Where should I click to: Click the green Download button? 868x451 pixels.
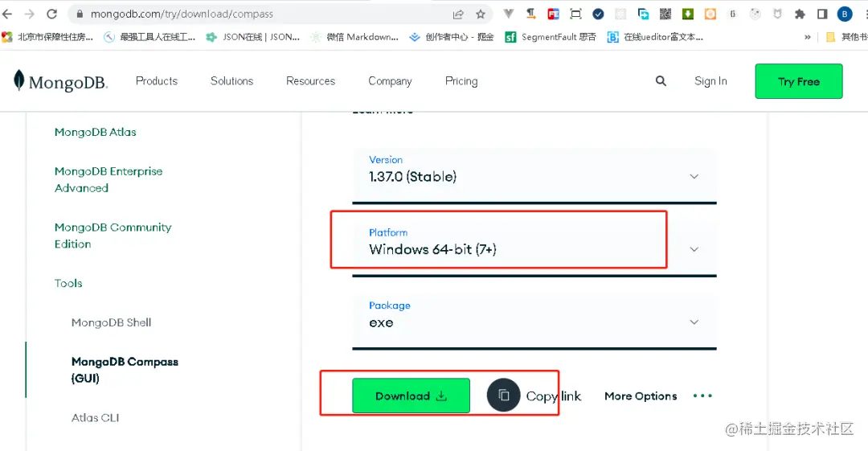(411, 396)
